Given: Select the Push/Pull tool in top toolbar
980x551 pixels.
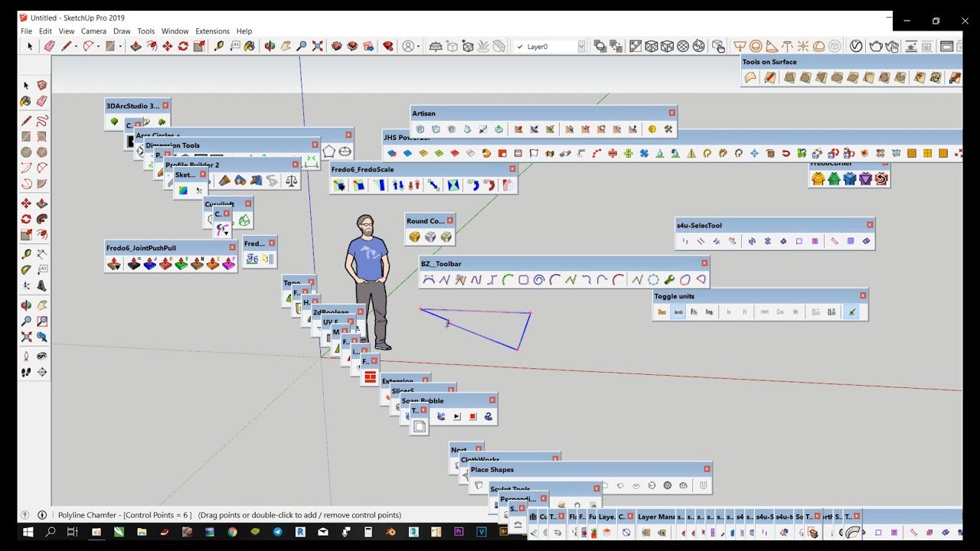Looking at the screenshot, I should coord(136,47).
